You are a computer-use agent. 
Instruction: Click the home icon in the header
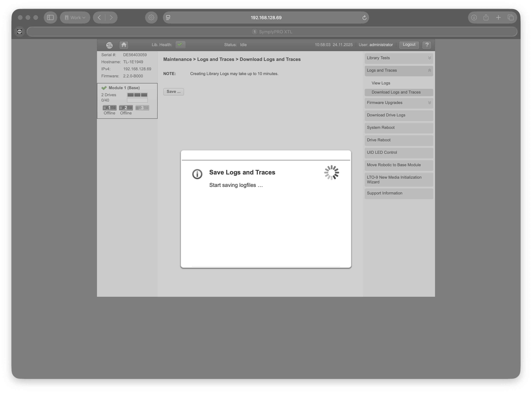124,45
